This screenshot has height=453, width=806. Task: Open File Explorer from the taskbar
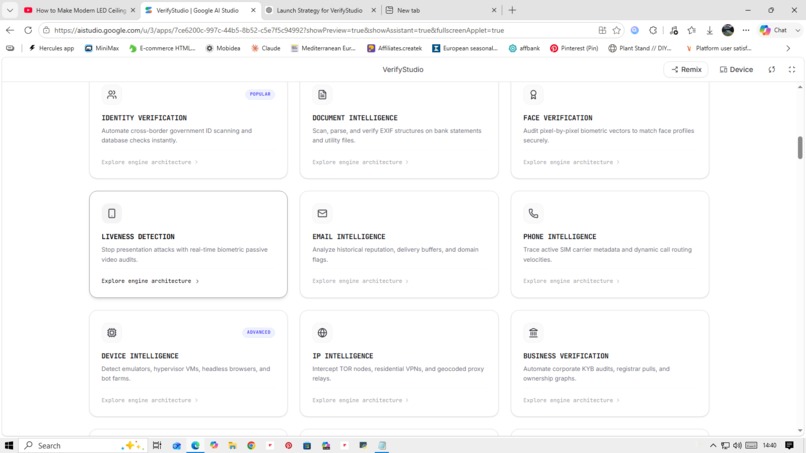(x=232, y=445)
